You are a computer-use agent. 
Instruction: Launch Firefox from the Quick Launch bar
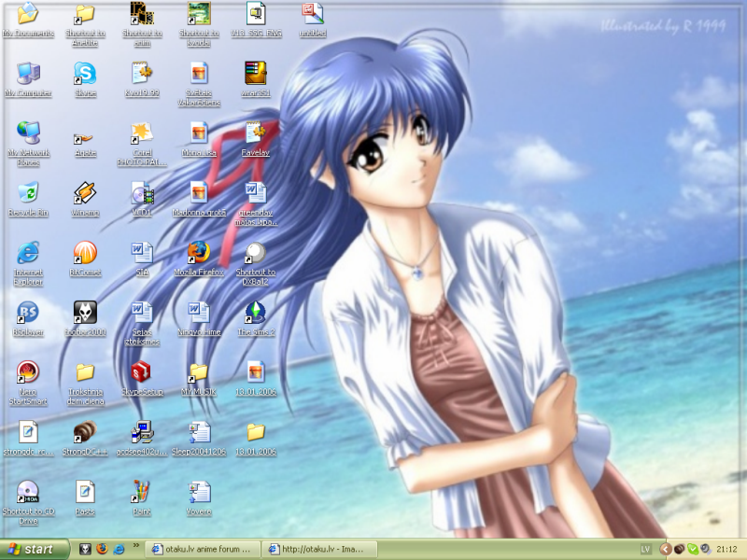[x=102, y=549]
